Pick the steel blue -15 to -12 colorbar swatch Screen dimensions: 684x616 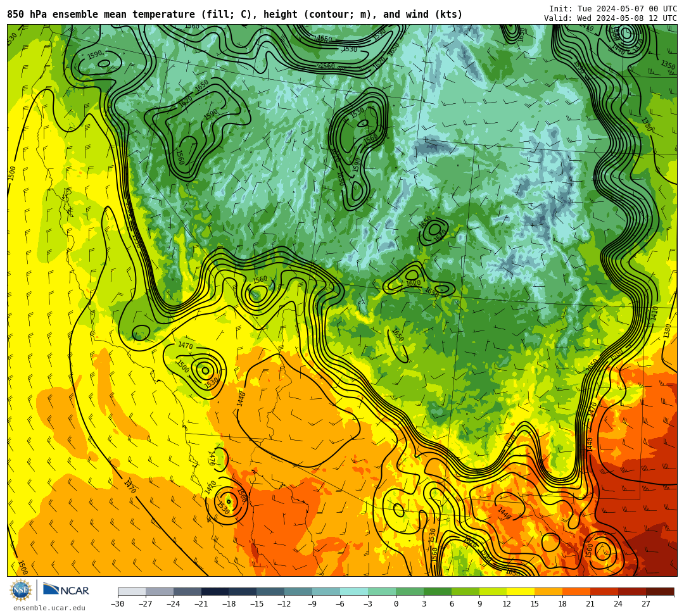click(271, 591)
